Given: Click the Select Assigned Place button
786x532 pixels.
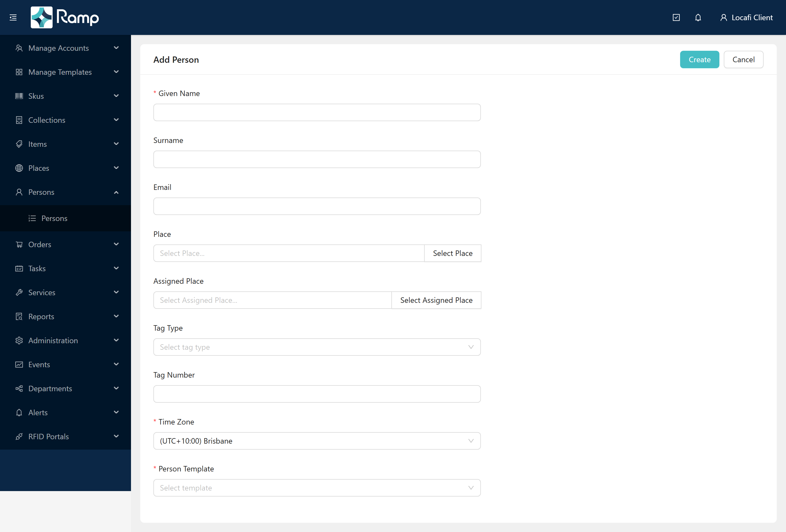Looking at the screenshot, I should [x=436, y=300].
